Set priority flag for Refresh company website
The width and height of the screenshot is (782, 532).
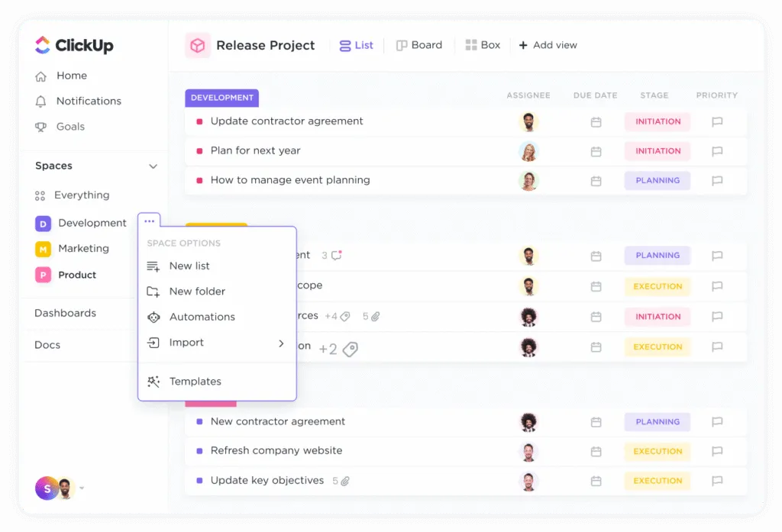coord(717,451)
